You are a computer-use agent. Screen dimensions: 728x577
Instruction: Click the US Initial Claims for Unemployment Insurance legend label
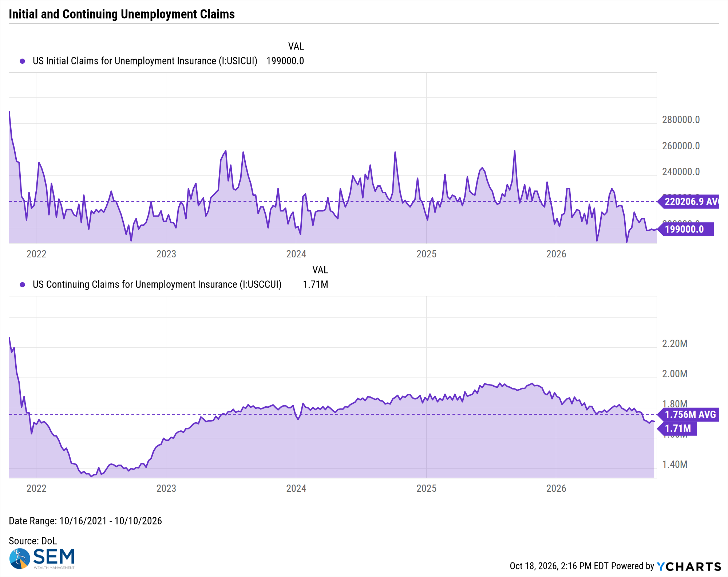pos(145,61)
